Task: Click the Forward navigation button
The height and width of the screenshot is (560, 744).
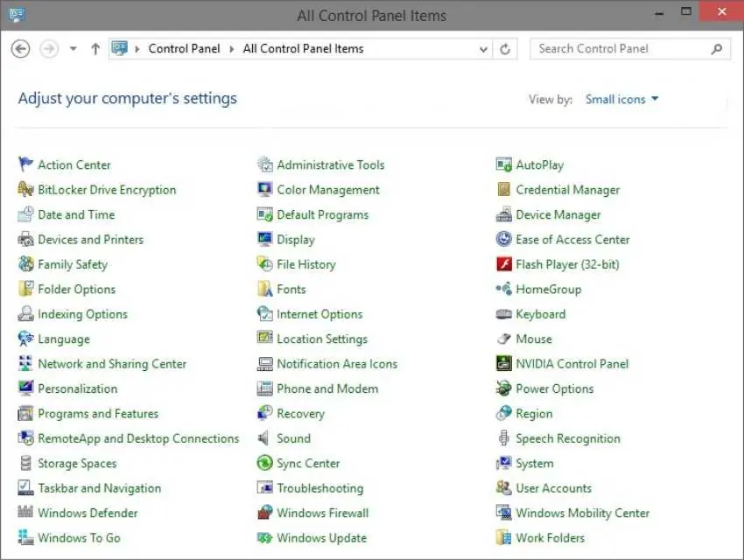Action: 49,48
